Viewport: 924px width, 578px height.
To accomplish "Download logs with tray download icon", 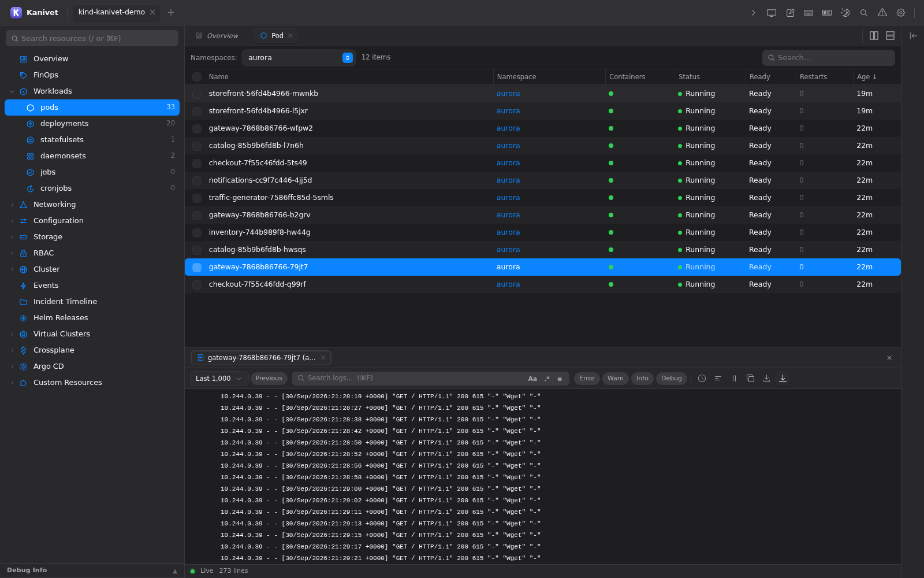I will 766,379.
